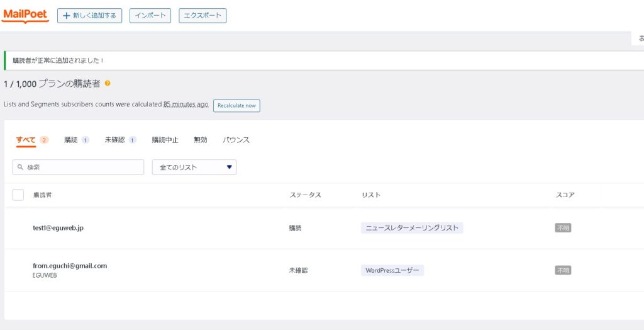Open the 全てのリスト dropdown
The image size is (644, 330).
(194, 168)
